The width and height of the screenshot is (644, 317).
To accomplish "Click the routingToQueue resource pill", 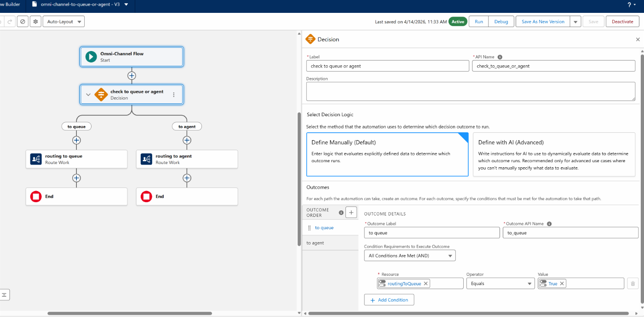I will click(404, 283).
